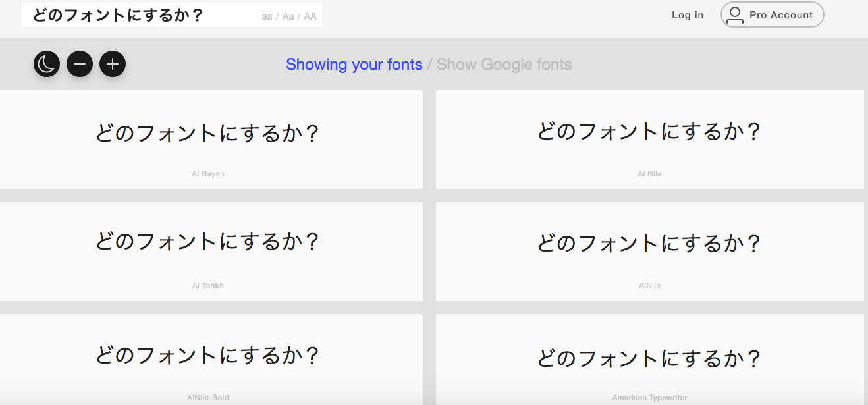Screen dimensions: 868x405
Task: Toggle dark mode with the moon icon
Action: (47, 64)
